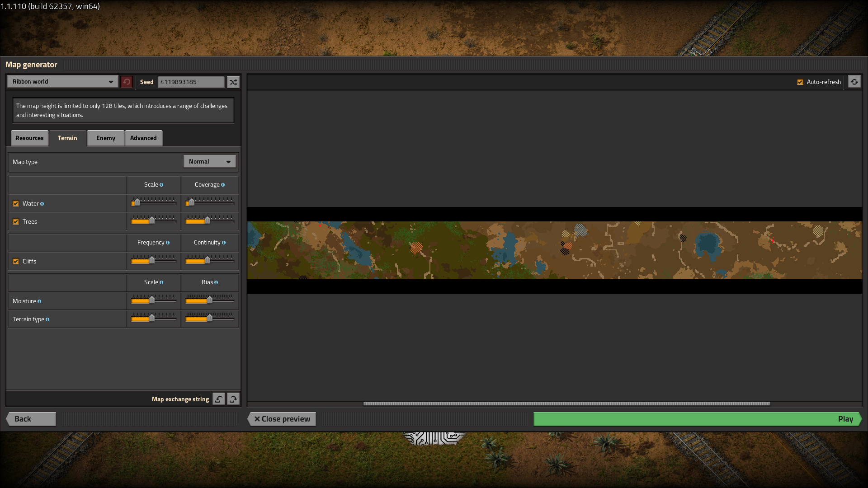Select the Terrain tab
This screenshot has width=868, height=488.
(67, 138)
